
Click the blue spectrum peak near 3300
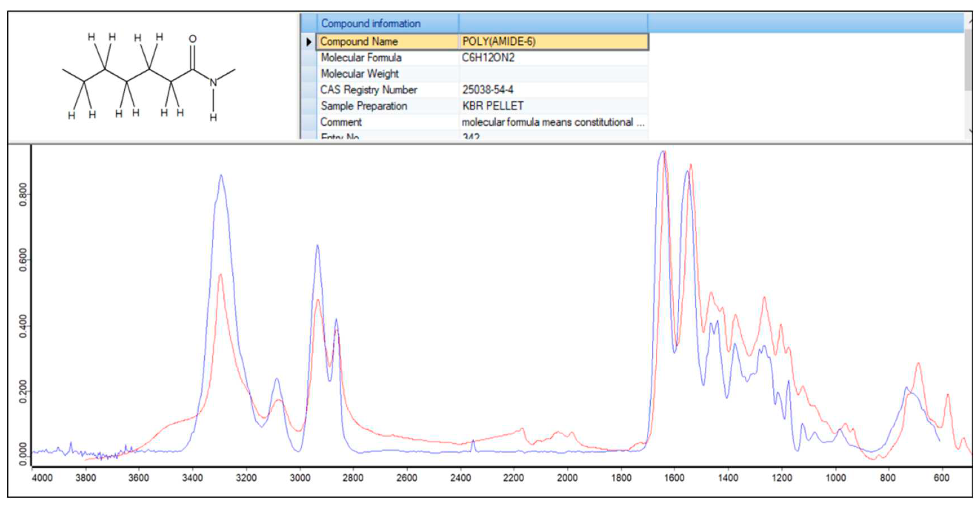[221, 176]
